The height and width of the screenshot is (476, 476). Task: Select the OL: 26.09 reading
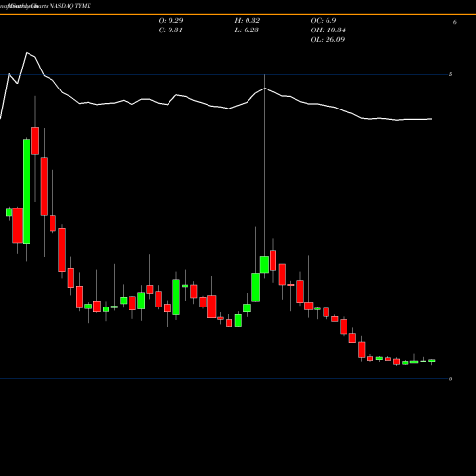[327, 40]
